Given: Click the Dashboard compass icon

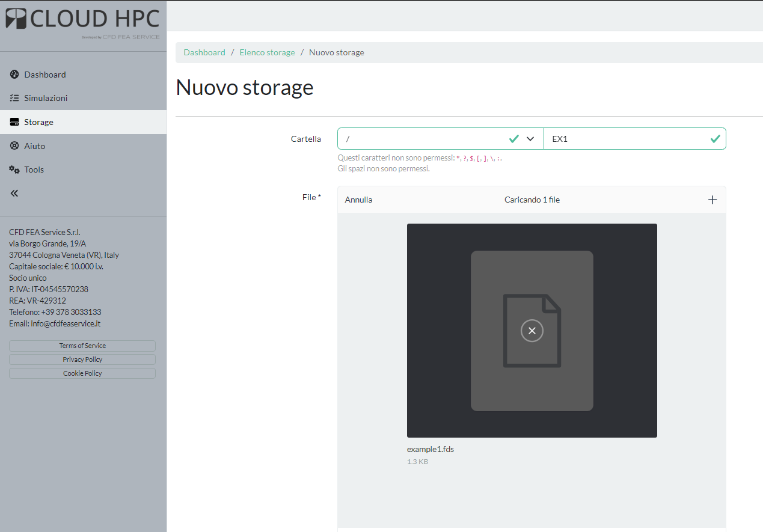Looking at the screenshot, I should click(14, 74).
